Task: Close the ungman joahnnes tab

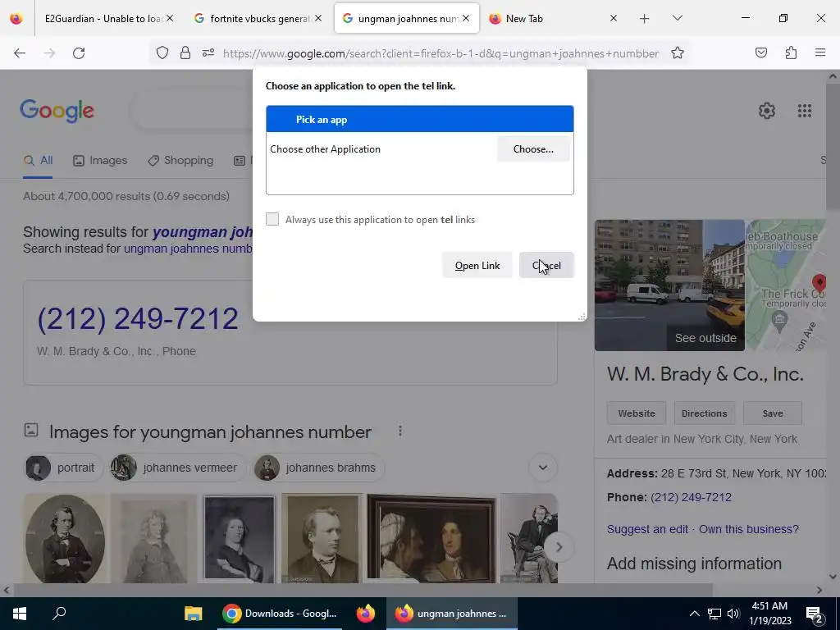Action: (466, 18)
